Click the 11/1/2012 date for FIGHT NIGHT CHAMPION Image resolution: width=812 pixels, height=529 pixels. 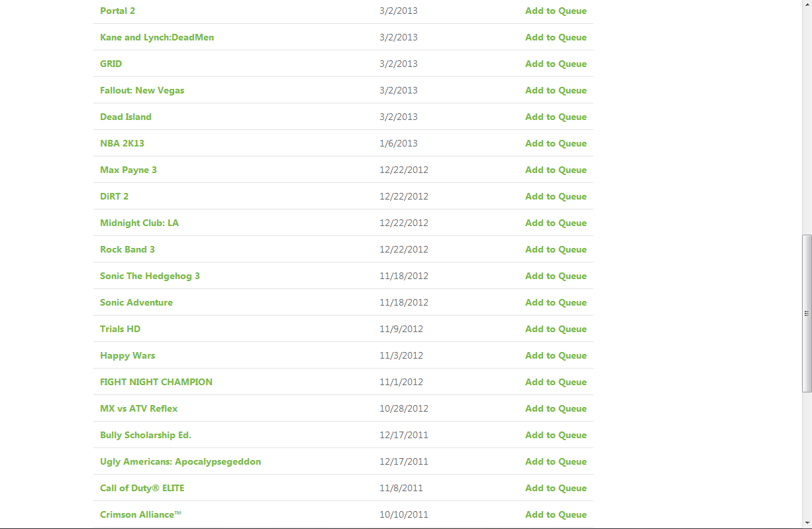pyautogui.click(x=401, y=382)
